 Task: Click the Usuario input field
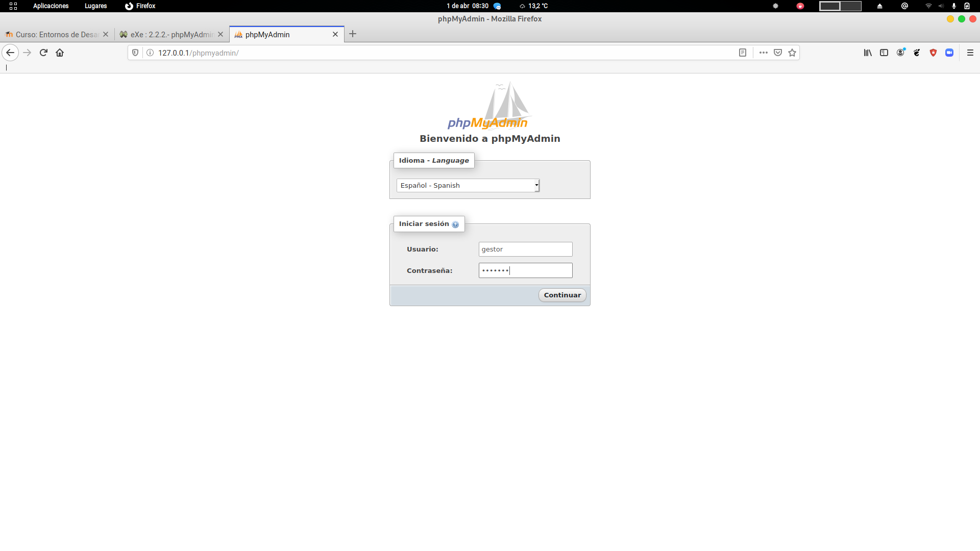(525, 249)
